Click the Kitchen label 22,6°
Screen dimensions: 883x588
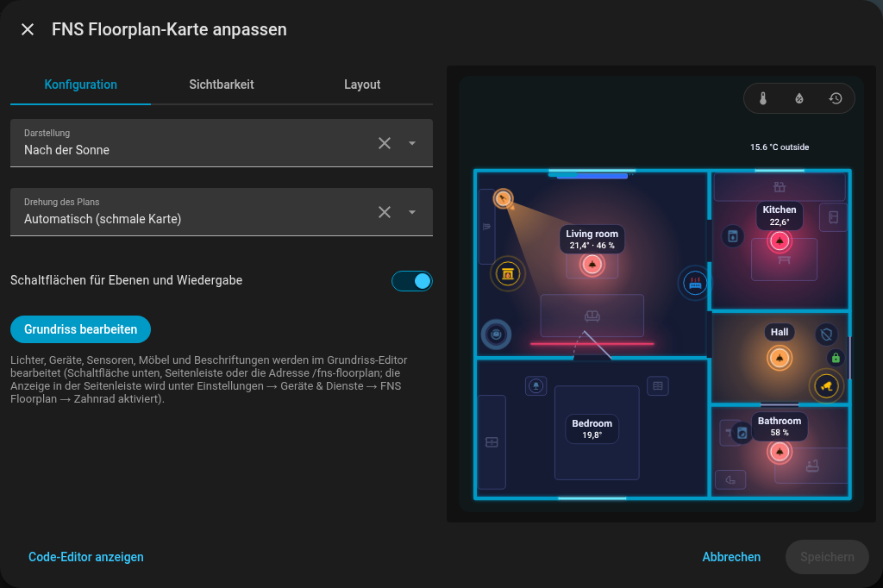coord(780,216)
